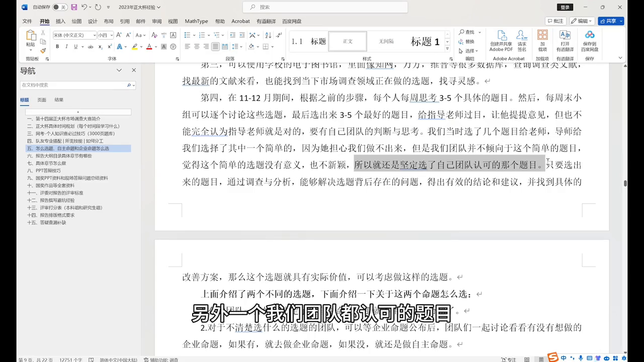Screen dimensions: 644x362
Task: Open Add-ins (加载项)
Action: point(542,41)
